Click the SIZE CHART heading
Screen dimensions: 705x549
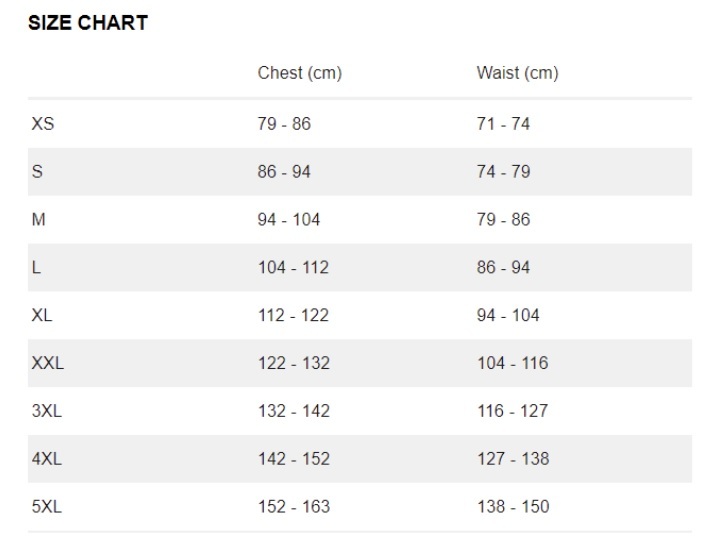pyautogui.click(x=88, y=23)
